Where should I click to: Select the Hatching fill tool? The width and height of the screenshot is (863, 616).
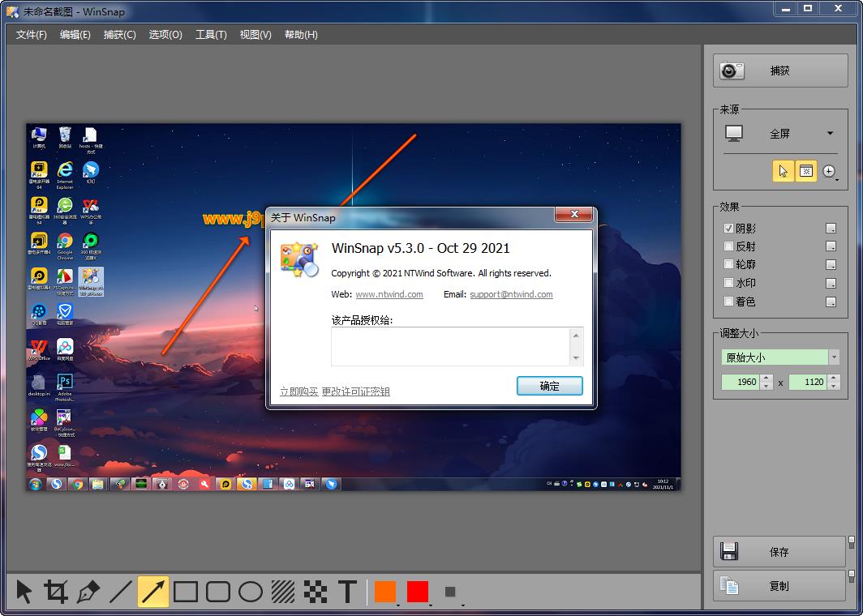pos(283,592)
